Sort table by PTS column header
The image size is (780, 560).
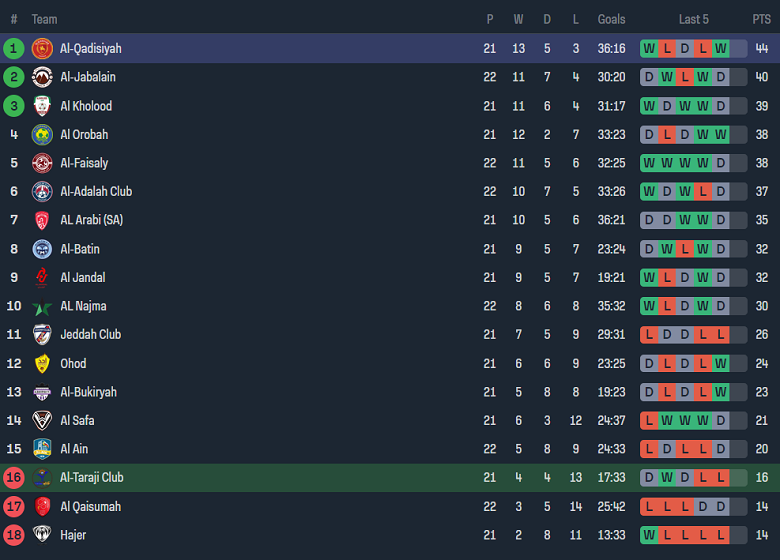(761, 19)
